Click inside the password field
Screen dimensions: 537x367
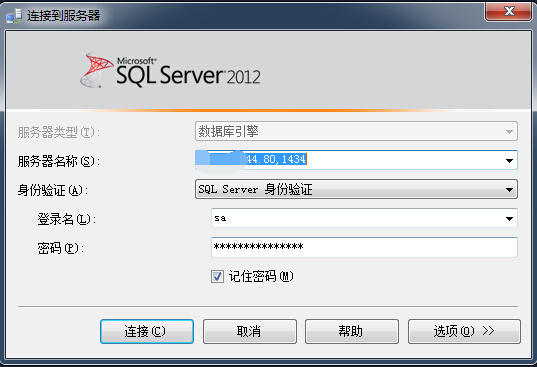pyautogui.click(x=364, y=247)
